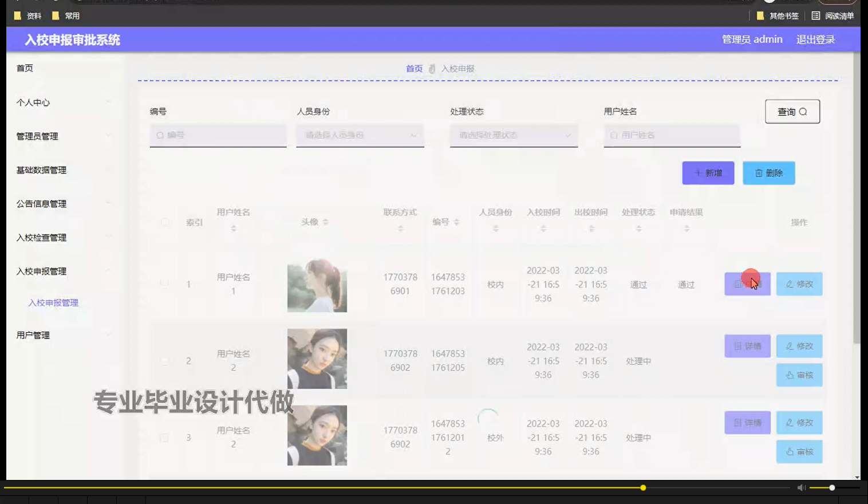Screen dimensions: 868x504
Task: Click the mute speaker icon on the player bar
Action: pyautogui.click(x=800, y=487)
